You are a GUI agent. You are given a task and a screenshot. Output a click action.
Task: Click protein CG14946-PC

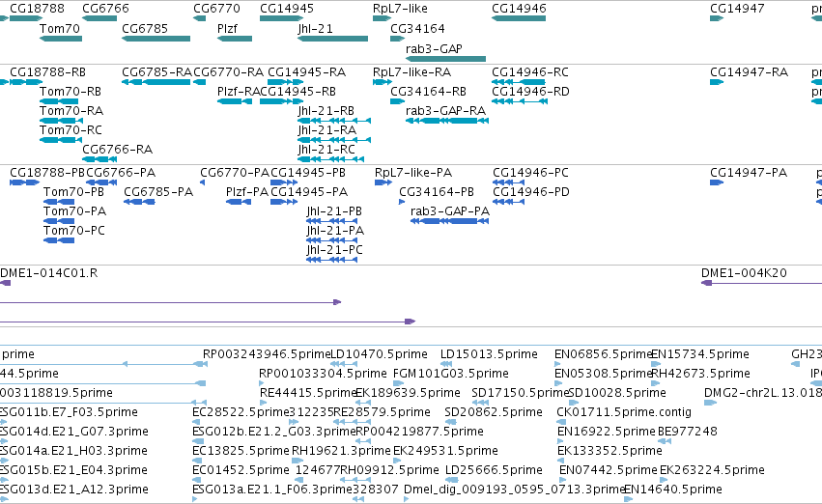click(x=508, y=182)
